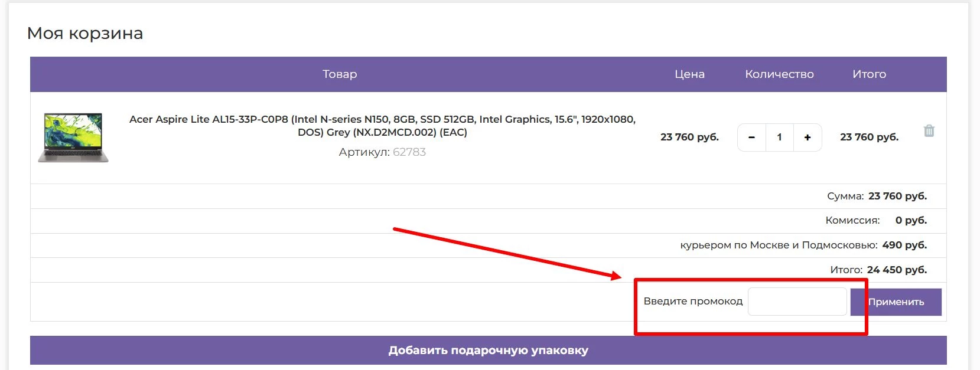Click the grand total 24 450 руб.
The image size is (980, 370).
click(x=897, y=270)
